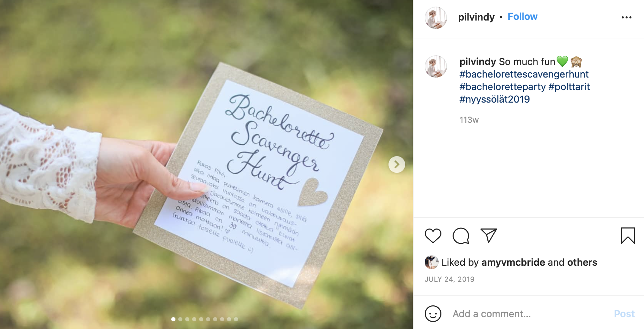
Task: Open the #bachelorettescavengerhunt hashtag
Action: 524,74
